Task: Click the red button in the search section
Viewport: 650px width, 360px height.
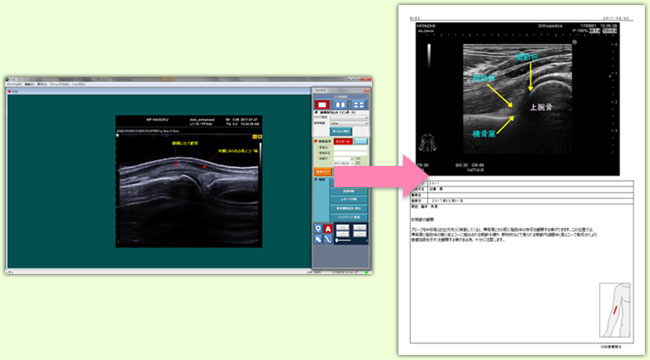Action: (x=343, y=141)
